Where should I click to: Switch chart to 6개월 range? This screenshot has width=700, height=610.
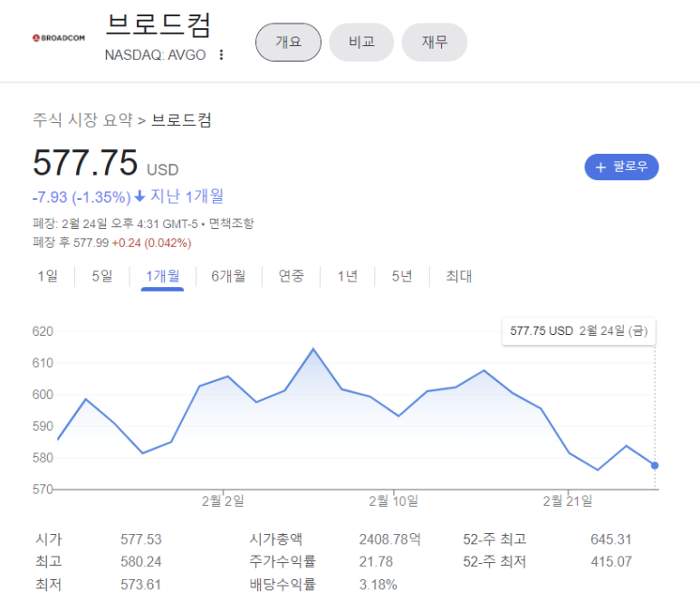tap(228, 276)
